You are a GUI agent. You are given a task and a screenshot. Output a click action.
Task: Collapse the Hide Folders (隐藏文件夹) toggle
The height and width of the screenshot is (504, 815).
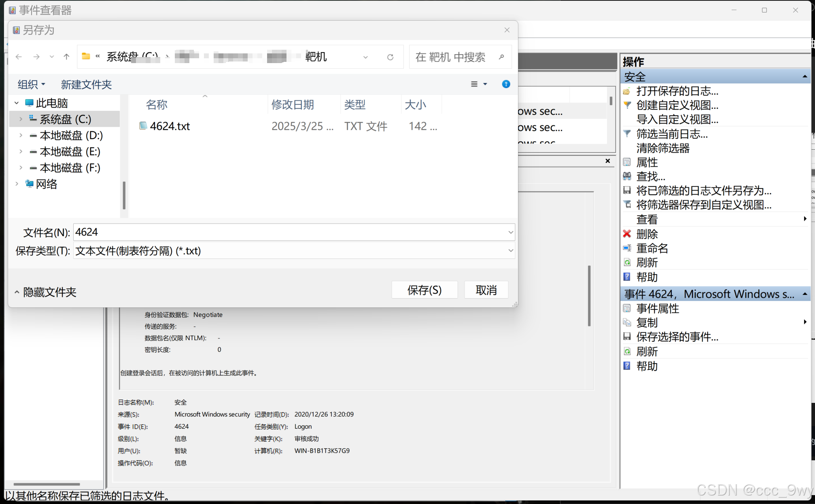45,292
